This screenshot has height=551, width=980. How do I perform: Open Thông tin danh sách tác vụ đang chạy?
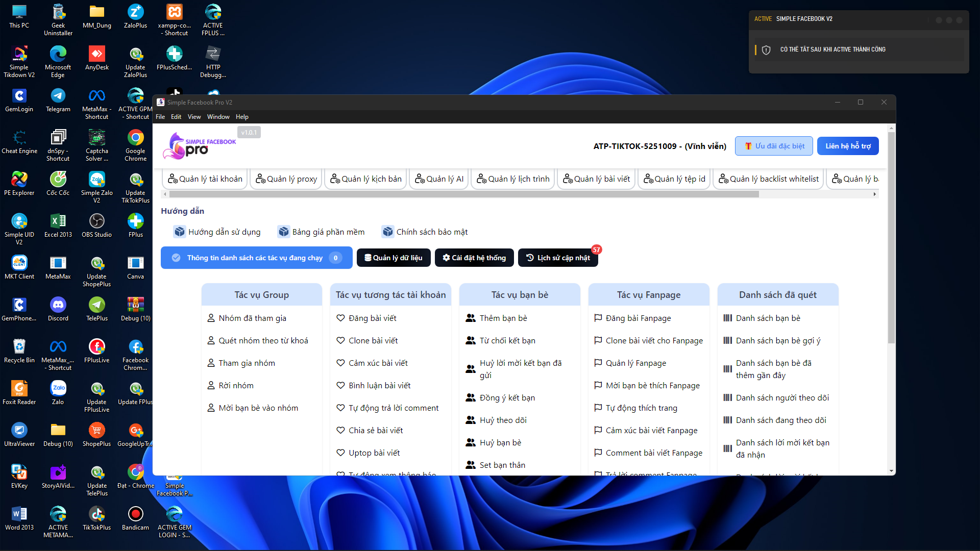[257, 258]
